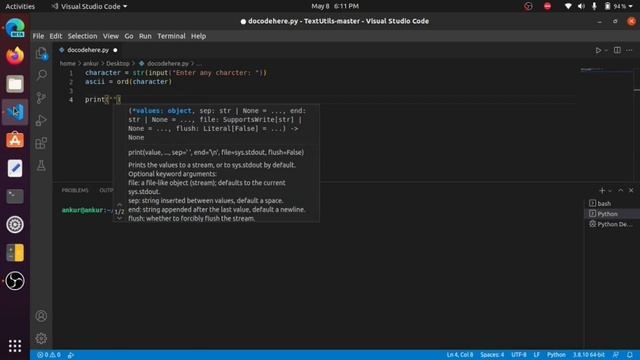The width and height of the screenshot is (640, 360).
Task: Open Visual Studio Code app menu in top bar
Action: tap(89, 6)
